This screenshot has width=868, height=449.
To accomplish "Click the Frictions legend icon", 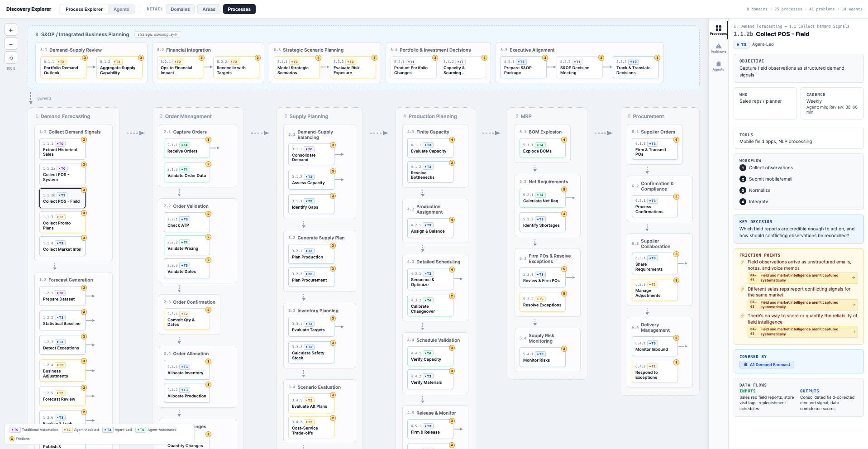I will click(x=12, y=439).
